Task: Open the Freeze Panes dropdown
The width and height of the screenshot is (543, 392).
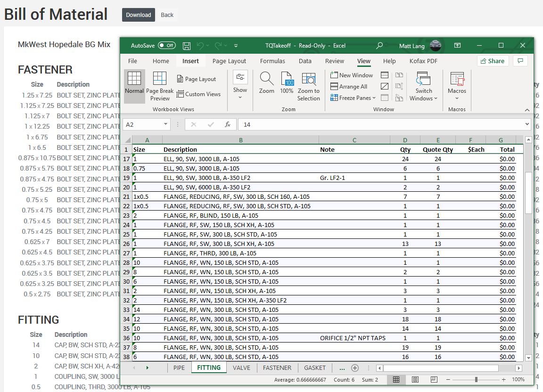Action: click(353, 98)
